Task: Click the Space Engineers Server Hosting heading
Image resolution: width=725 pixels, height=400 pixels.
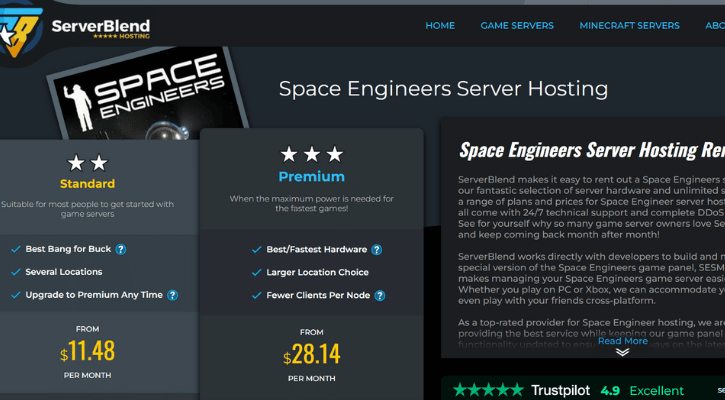Action: click(x=443, y=89)
